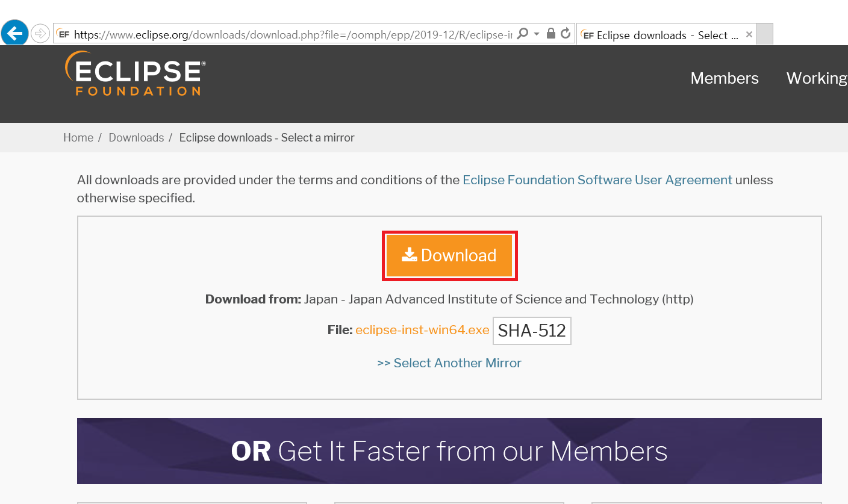The width and height of the screenshot is (848, 504).
Task: Refresh the page with the reload icon
Action: (565, 34)
